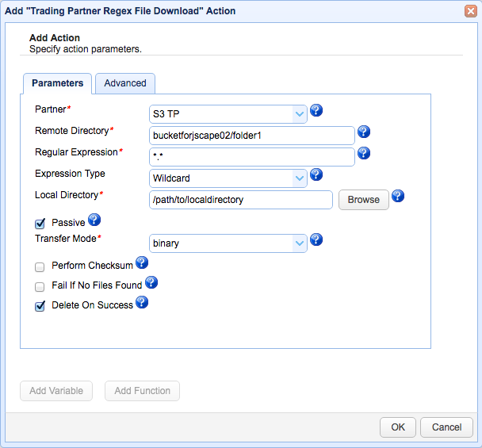482x448 pixels.
Task: Open help icon for Passive option
Action: (94, 220)
